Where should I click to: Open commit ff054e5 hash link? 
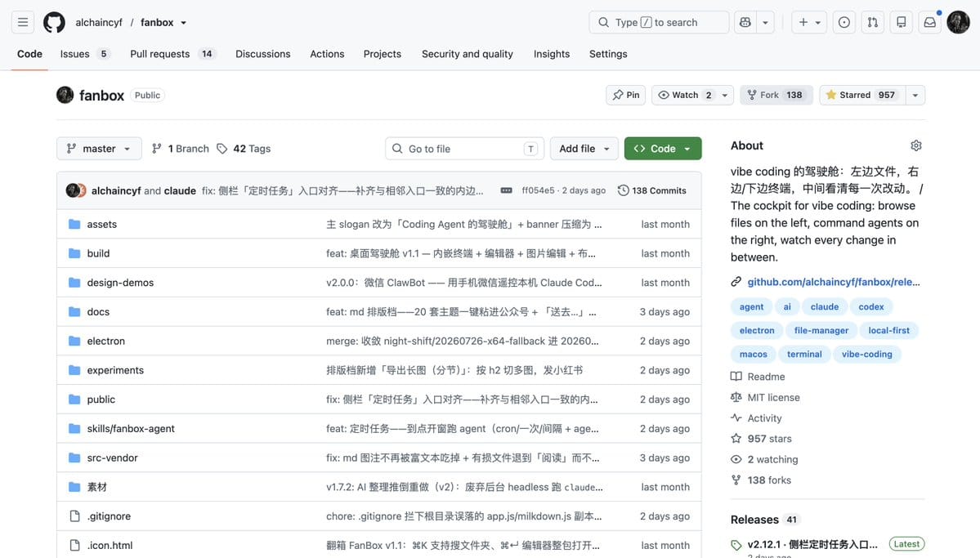click(x=538, y=190)
